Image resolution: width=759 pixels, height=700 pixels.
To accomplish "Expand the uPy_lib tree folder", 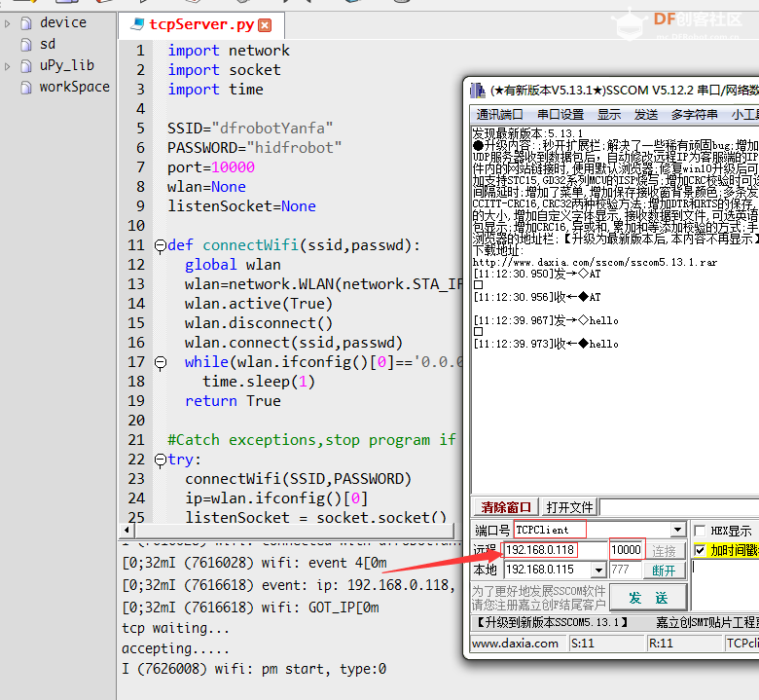I will [x=7, y=66].
